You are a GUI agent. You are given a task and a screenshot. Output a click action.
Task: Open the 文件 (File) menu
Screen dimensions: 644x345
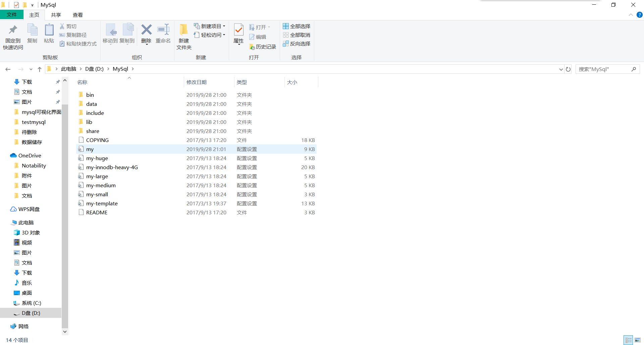point(12,15)
